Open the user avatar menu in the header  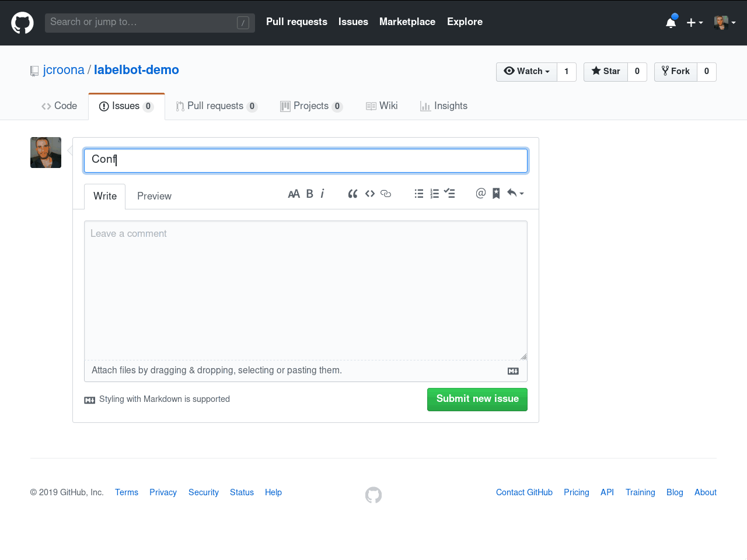(x=725, y=22)
